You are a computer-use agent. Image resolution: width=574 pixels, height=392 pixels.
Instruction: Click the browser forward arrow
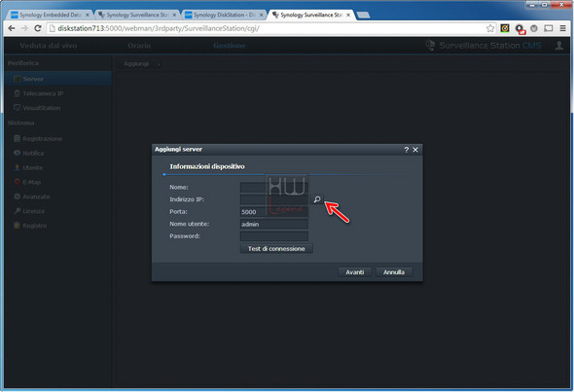(x=24, y=28)
